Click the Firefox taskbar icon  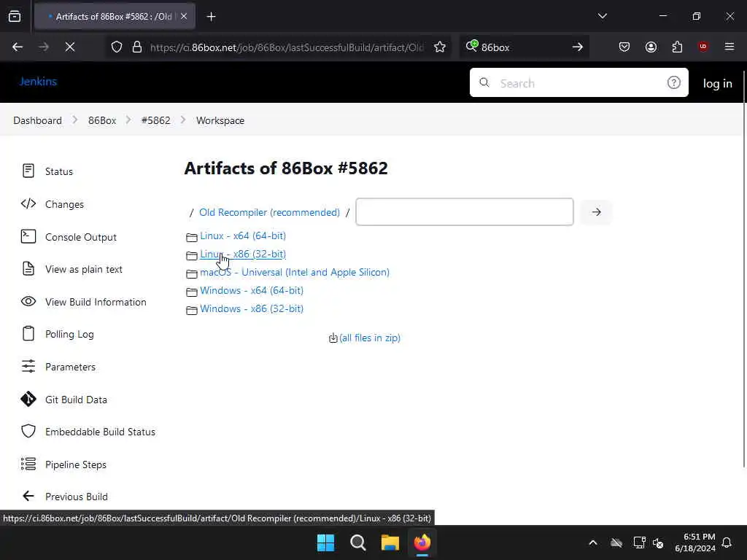click(422, 542)
